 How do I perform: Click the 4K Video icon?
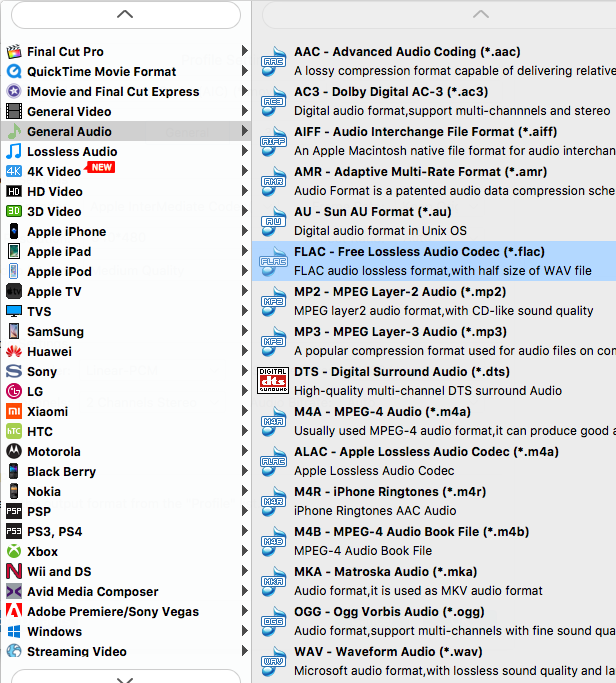pyautogui.click(x=14, y=172)
